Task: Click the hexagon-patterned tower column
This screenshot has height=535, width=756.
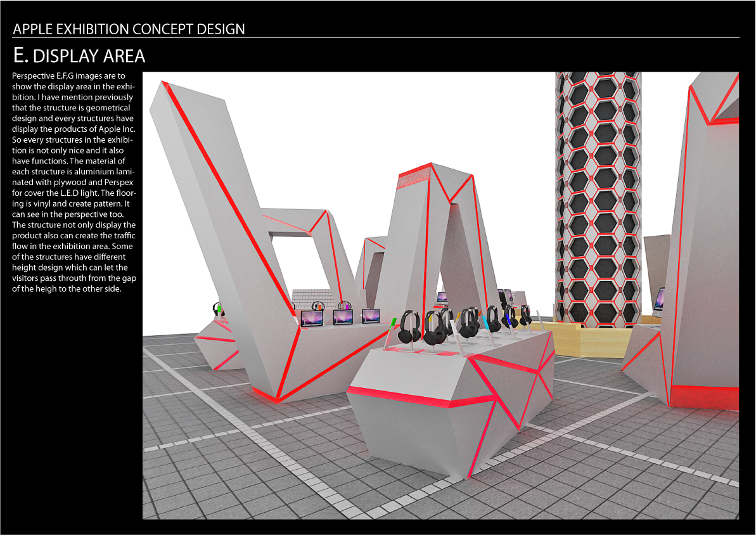Action: (598, 190)
